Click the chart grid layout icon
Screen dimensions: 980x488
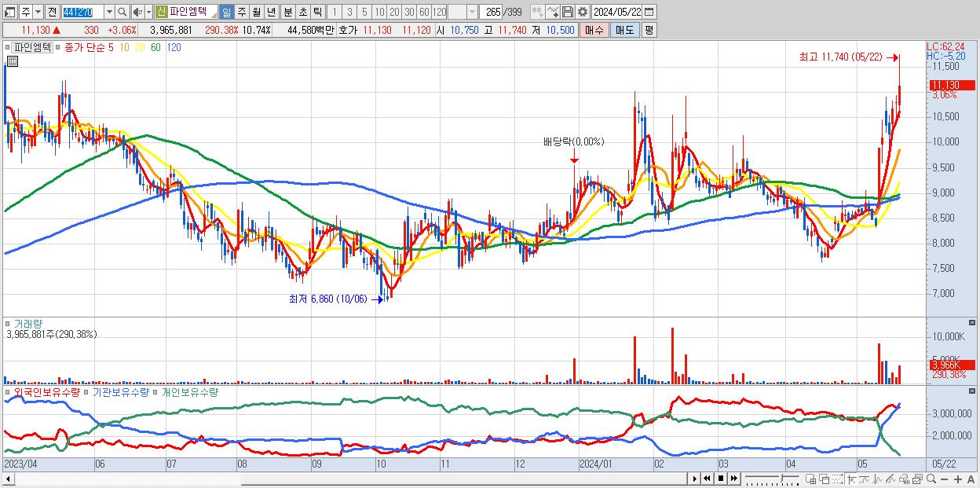tap(812, 479)
